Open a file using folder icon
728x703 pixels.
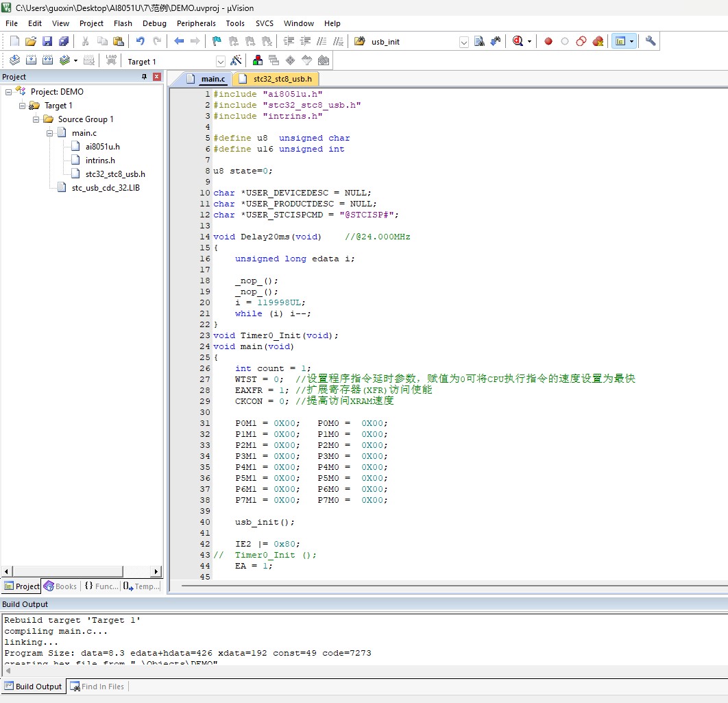(x=31, y=41)
